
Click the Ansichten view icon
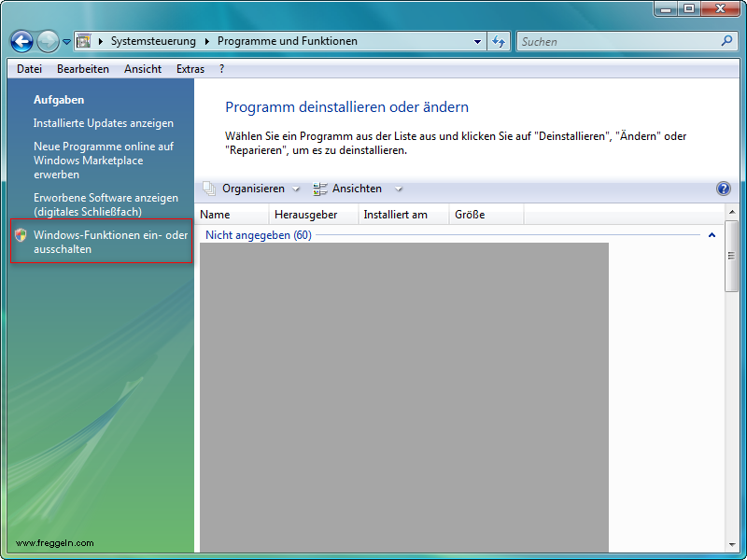pyautogui.click(x=319, y=189)
